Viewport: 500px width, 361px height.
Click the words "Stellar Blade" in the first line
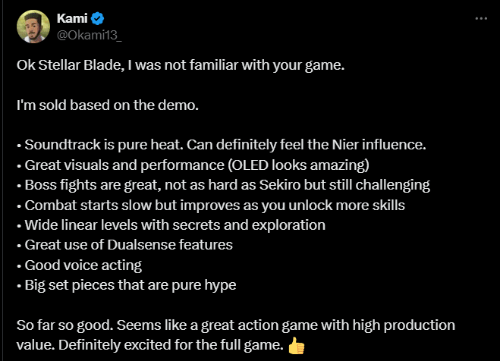[80, 65]
